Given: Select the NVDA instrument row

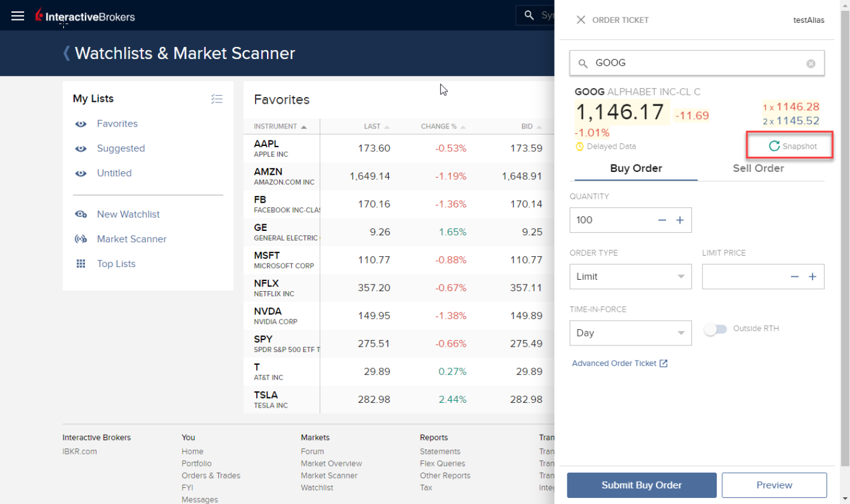Looking at the screenshot, I should pos(398,316).
